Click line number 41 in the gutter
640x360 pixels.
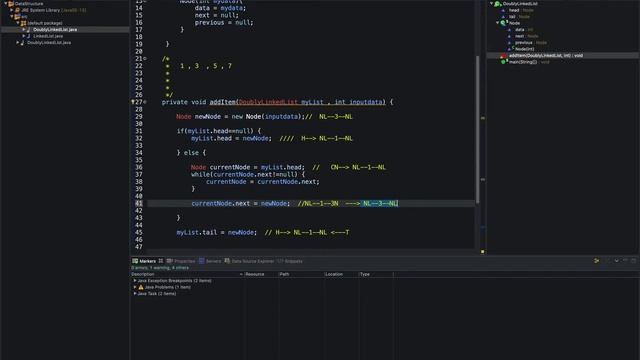[x=139, y=203]
